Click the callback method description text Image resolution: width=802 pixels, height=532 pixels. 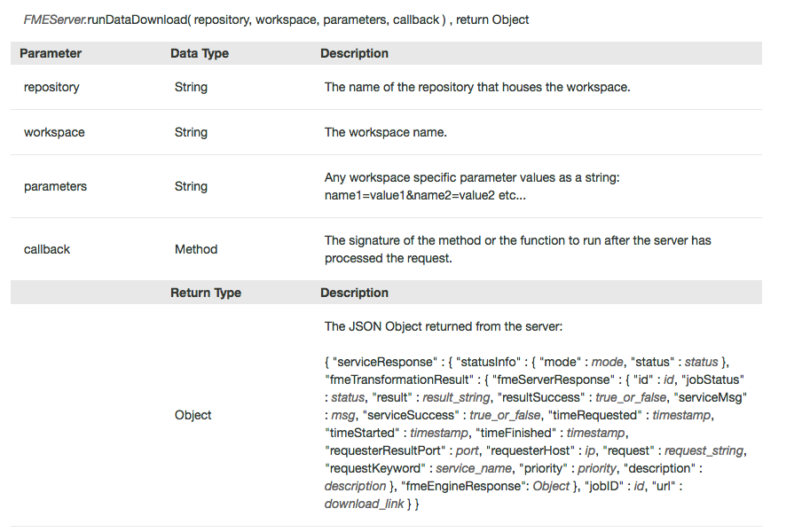click(x=517, y=249)
